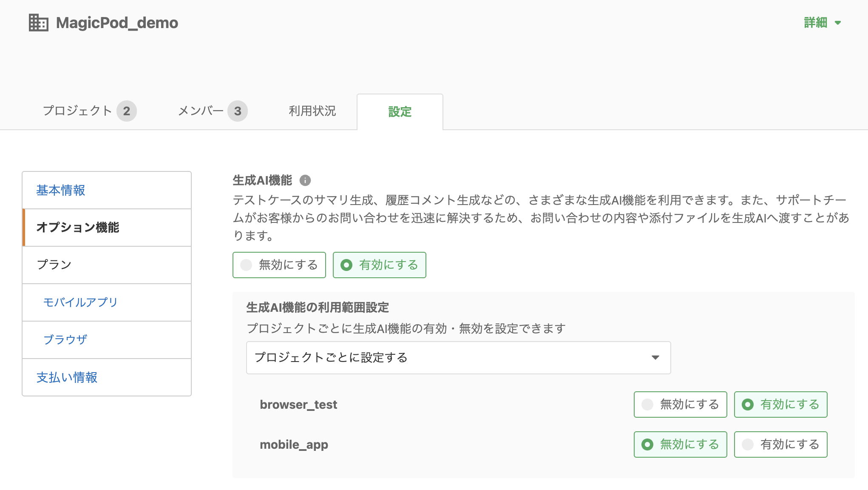Click the browser_test project name
The width and height of the screenshot is (868, 490).
pos(298,405)
